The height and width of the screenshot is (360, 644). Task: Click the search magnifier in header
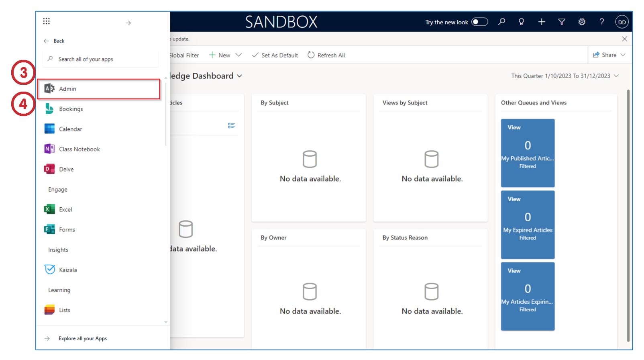(x=501, y=22)
